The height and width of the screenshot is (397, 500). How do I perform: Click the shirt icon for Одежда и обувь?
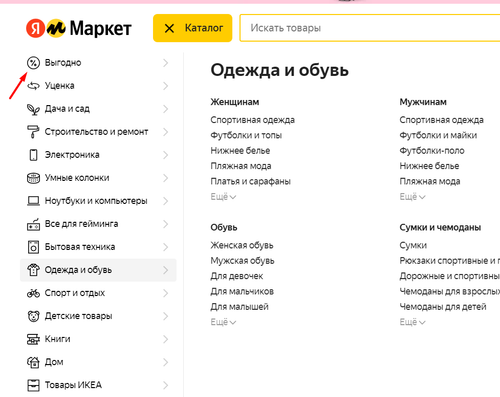[x=33, y=270]
